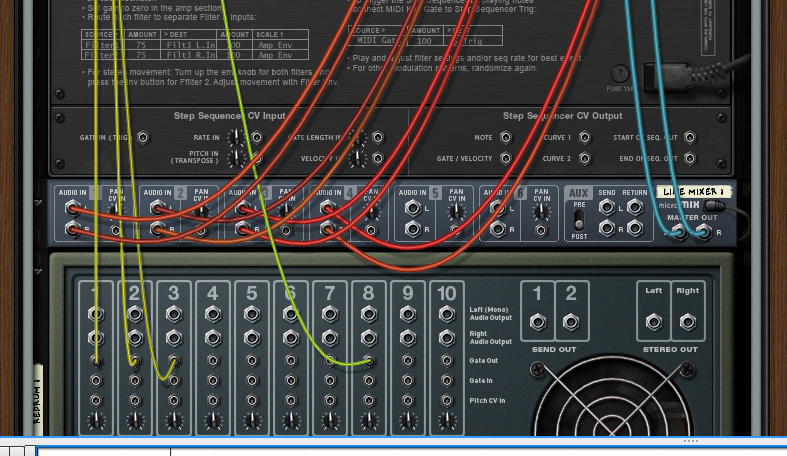787x456 pixels.
Task: Click the AUX Send R jack
Action: pyautogui.click(x=607, y=229)
